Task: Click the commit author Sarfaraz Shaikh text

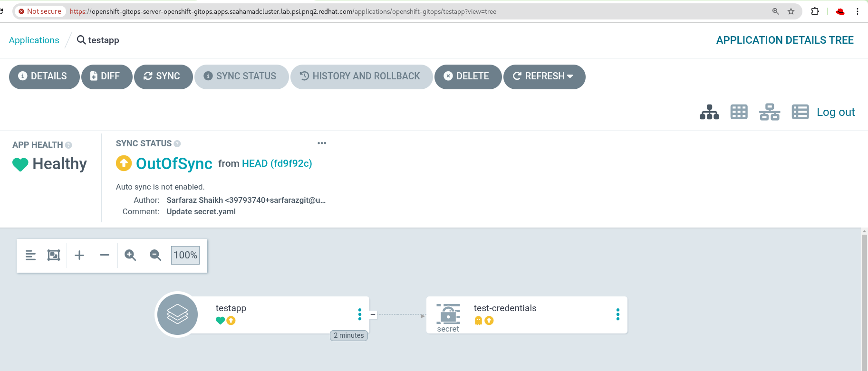Action: pyautogui.click(x=246, y=200)
